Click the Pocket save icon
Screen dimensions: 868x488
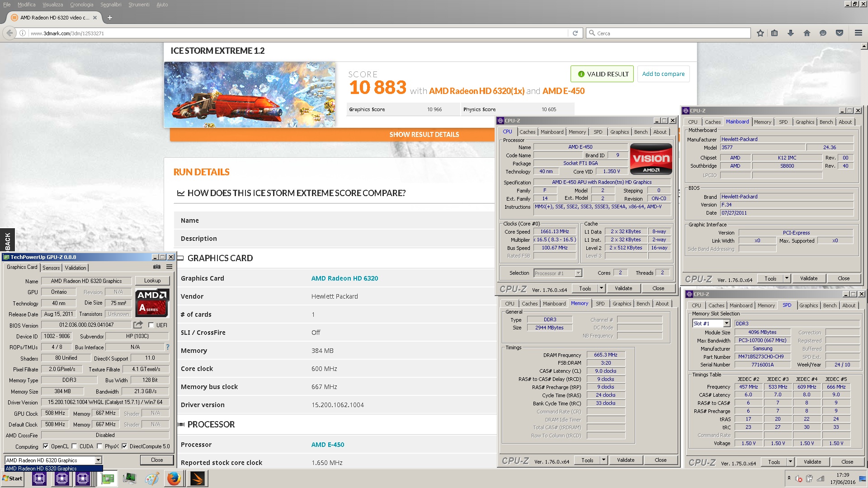click(840, 33)
